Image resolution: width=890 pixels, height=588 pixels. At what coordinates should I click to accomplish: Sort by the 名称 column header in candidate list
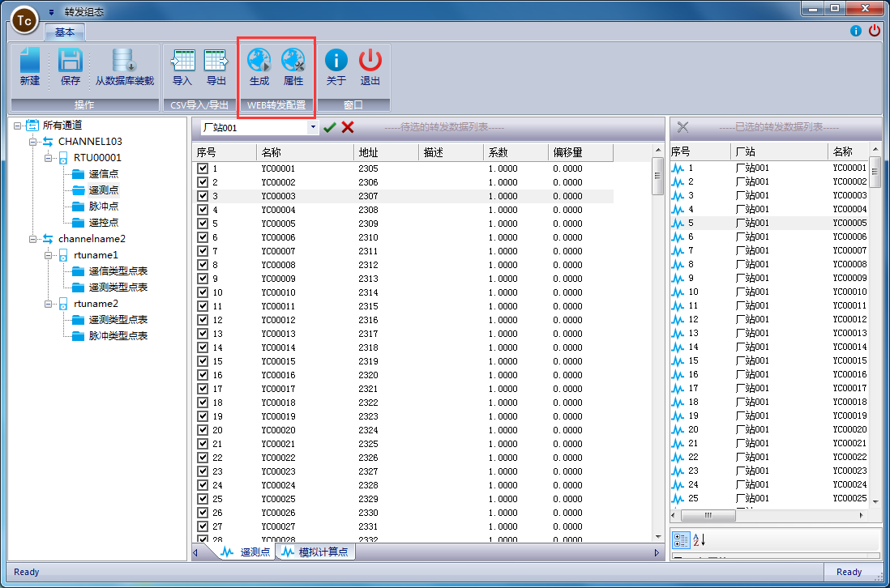(305, 152)
